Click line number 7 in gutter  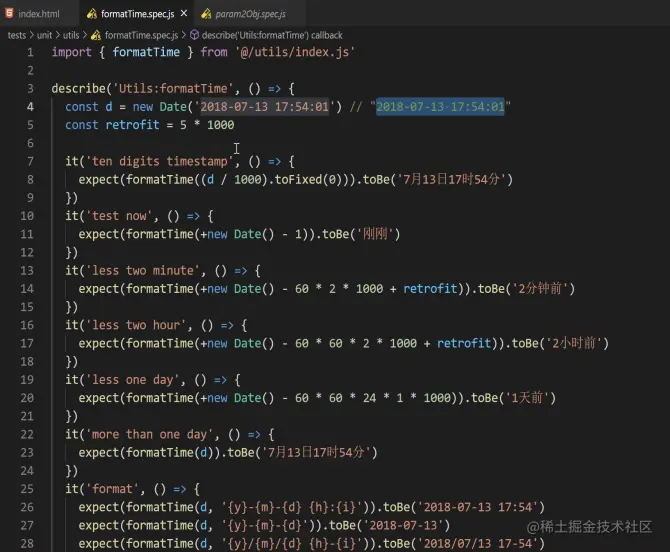point(30,161)
